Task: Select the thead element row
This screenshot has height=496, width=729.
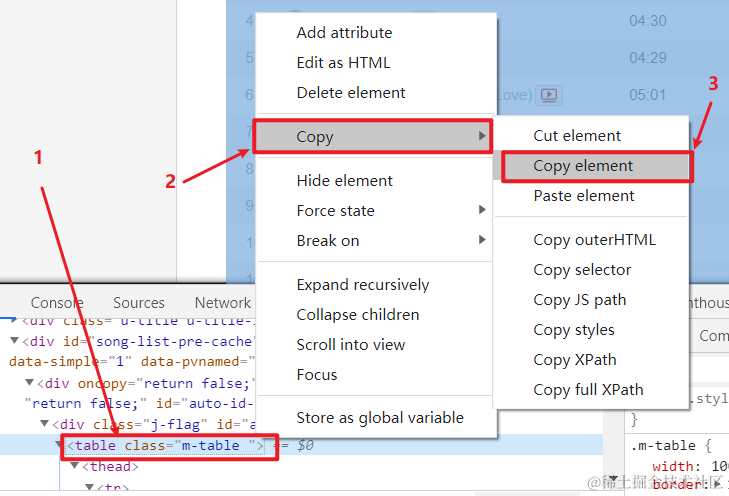Action: [x=110, y=466]
